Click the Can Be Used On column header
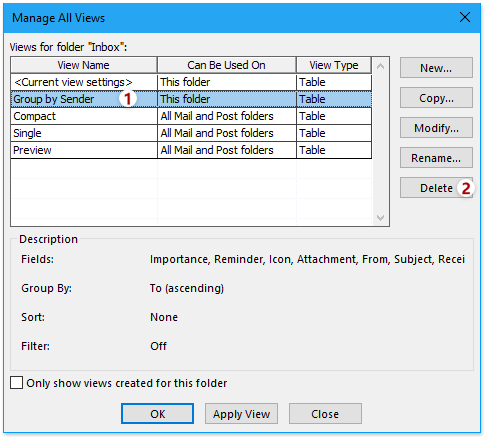 [x=227, y=65]
